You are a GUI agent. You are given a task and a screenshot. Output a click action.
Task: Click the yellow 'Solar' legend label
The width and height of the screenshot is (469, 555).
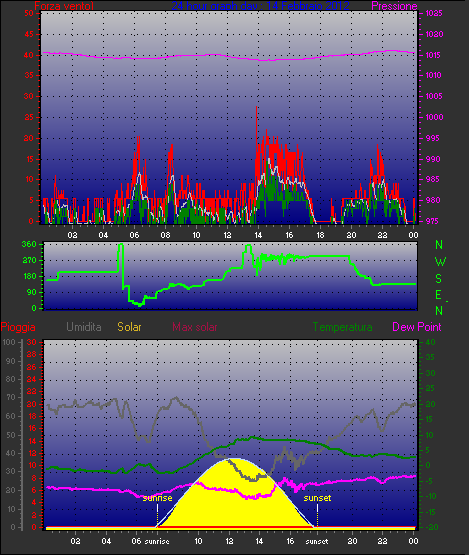coord(129,327)
